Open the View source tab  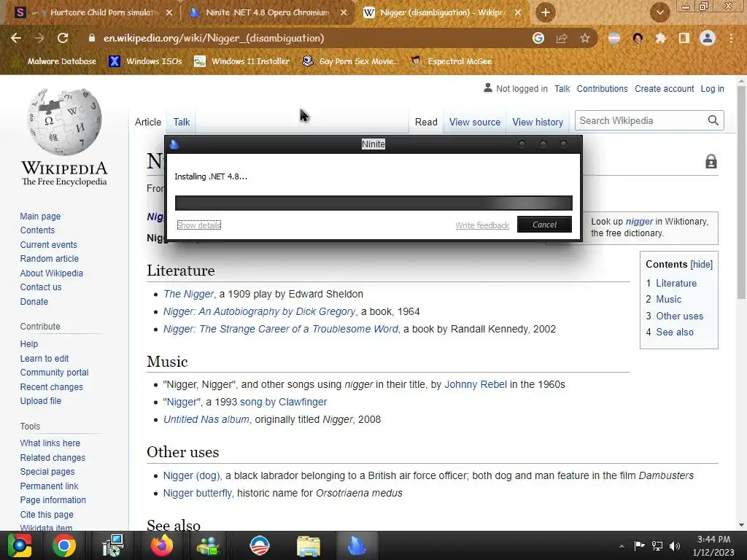[474, 122]
